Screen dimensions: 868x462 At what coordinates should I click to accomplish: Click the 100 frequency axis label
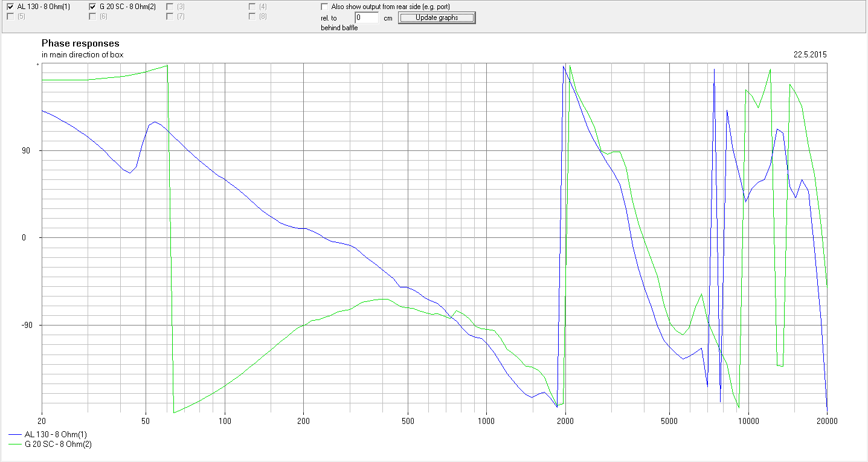point(225,420)
